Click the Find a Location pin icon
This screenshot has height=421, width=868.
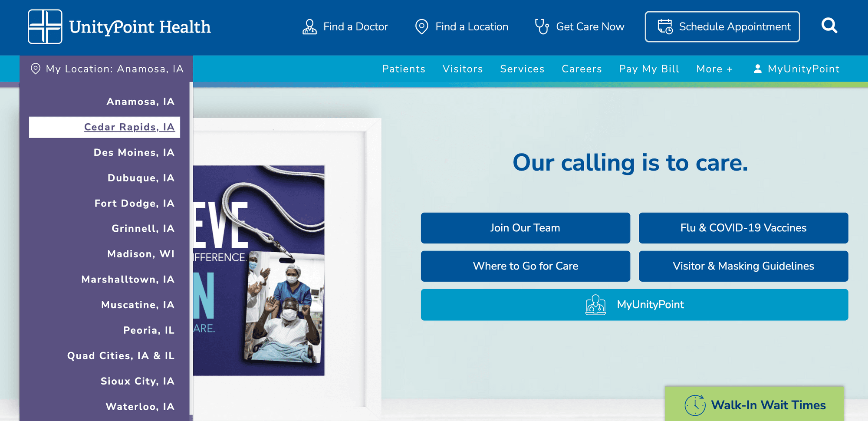click(421, 27)
